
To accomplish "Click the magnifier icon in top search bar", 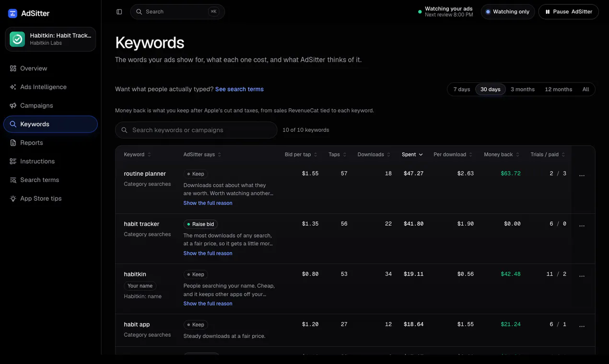I will point(139,11).
